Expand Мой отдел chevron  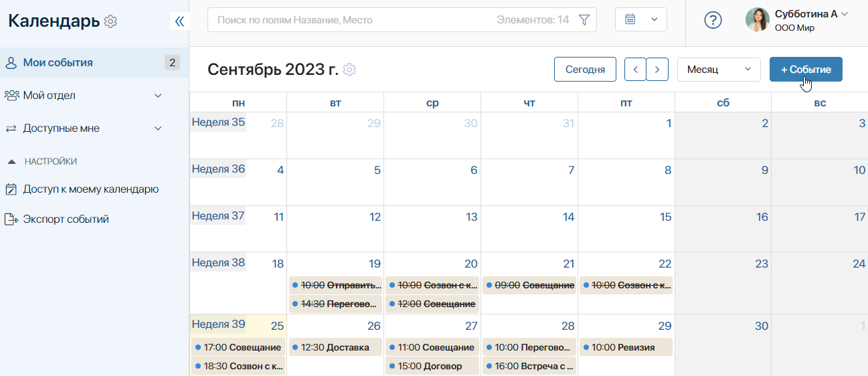(x=159, y=96)
